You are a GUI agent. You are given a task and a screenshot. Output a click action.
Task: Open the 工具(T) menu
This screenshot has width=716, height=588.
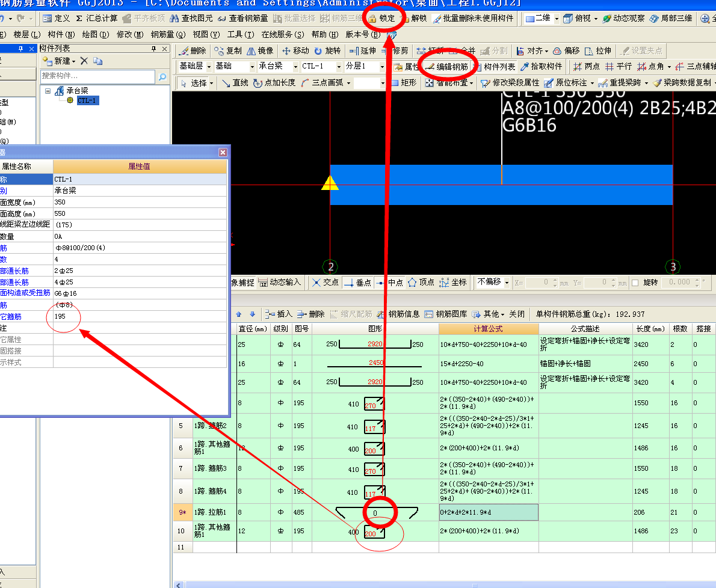241,35
